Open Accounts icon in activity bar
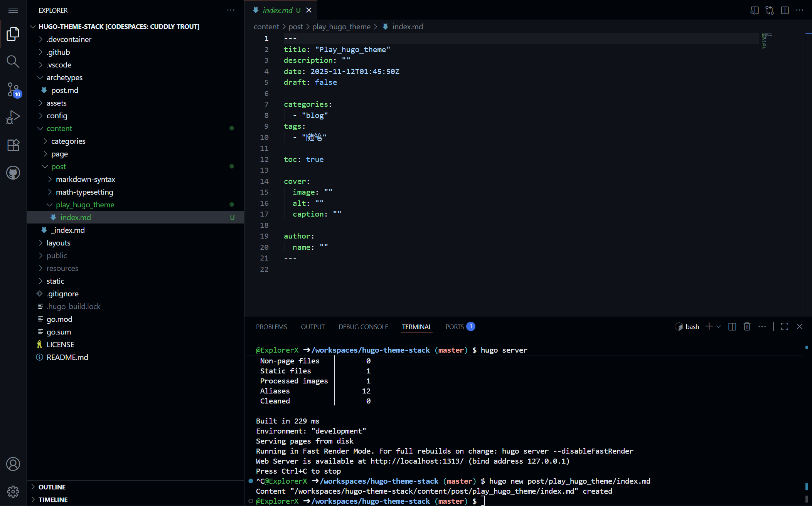 [x=13, y=464]
